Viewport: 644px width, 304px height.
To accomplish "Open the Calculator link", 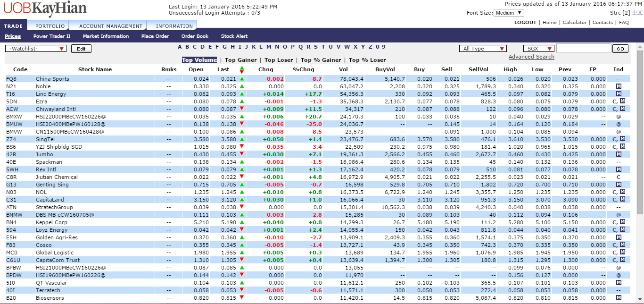I will [x=575, y=22].
